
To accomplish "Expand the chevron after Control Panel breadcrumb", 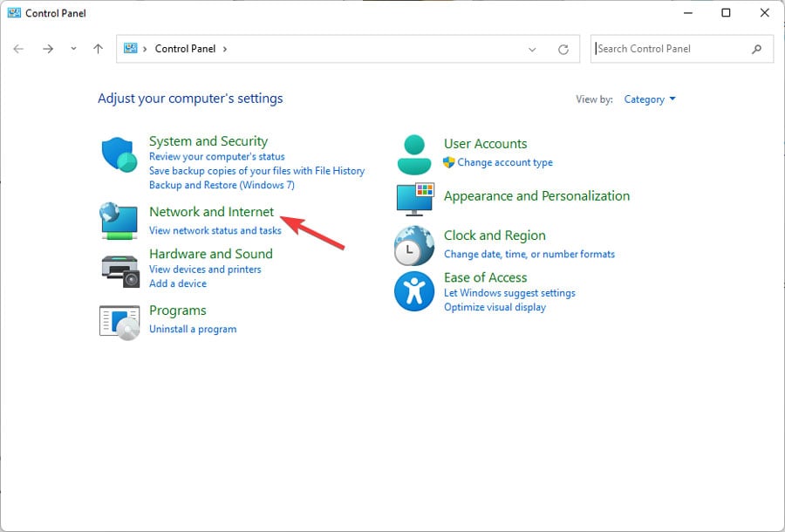I will tap(225, 49).
